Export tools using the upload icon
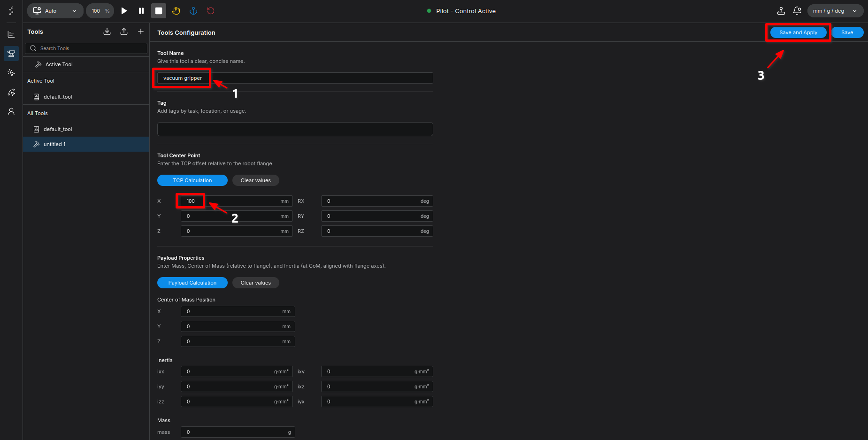This screenshot has height=440, width=868. (124, 31)
